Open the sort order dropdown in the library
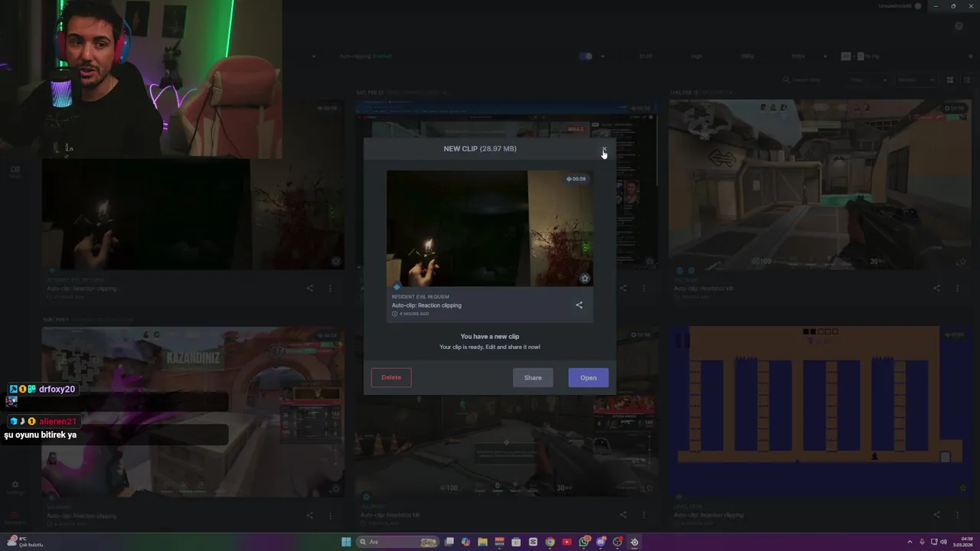The width and height of the screenshot is (980, 551). coord(916,80)
